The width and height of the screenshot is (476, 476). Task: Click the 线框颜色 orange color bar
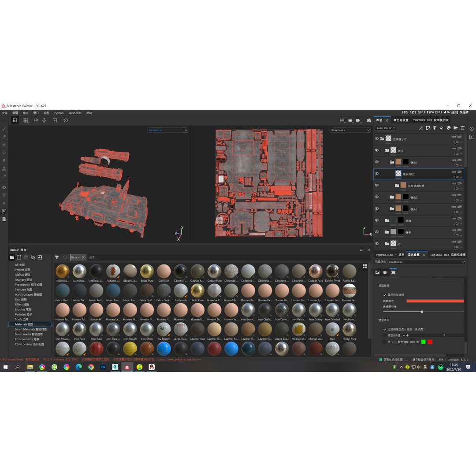click(435, 301)
